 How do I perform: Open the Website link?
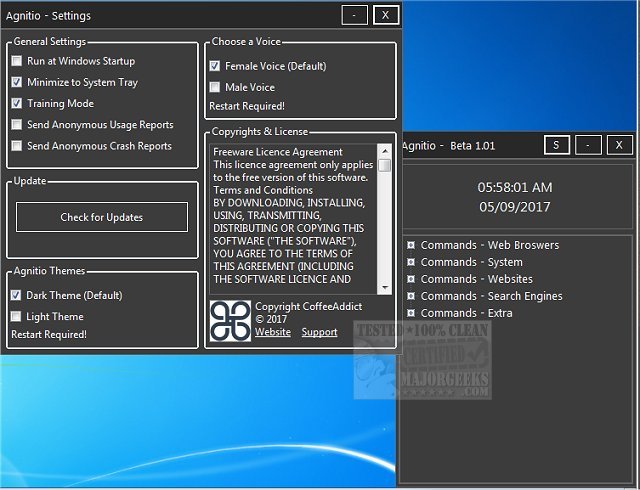coord(273,332)
